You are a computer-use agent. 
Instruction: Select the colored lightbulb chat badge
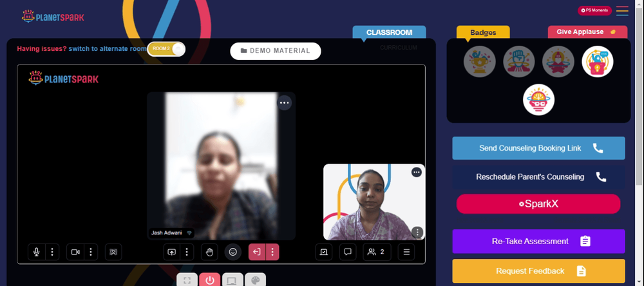point(597,62)
